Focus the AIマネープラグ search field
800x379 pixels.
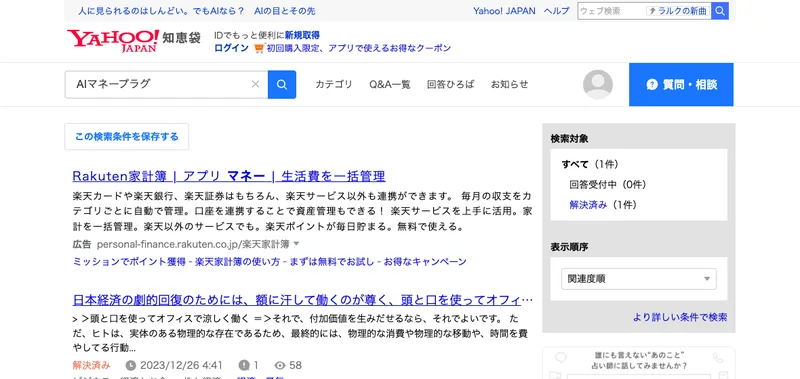point(166,85)
